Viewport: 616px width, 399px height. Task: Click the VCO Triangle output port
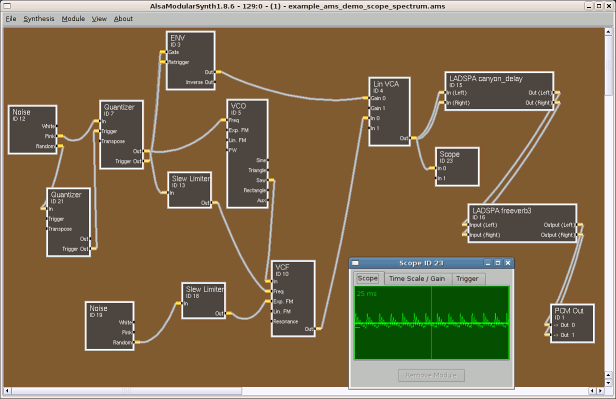tap(267, 170)
